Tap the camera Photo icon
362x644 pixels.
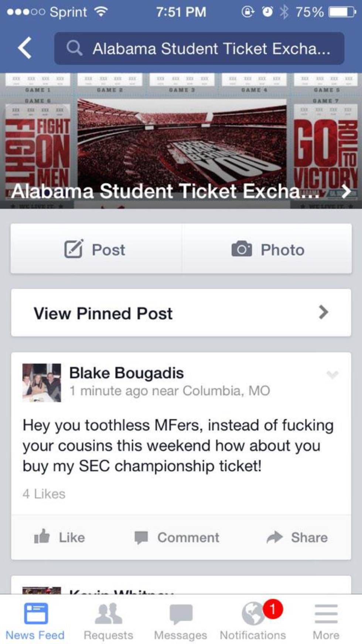point(242,249)
